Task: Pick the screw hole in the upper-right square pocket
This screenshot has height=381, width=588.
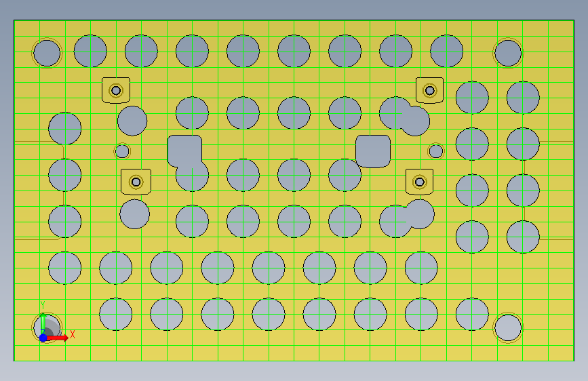Action: coord(430,90)
